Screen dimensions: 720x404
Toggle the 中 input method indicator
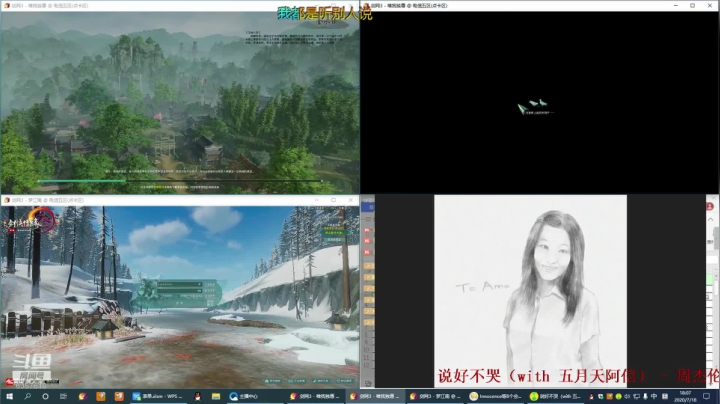pos(654,397)
